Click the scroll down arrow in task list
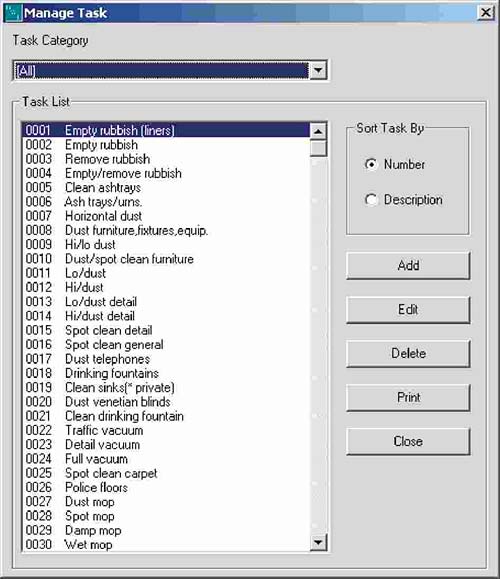The height and width of the screenshot is (579, 500). pyautogui.click(x=318, y=542)
